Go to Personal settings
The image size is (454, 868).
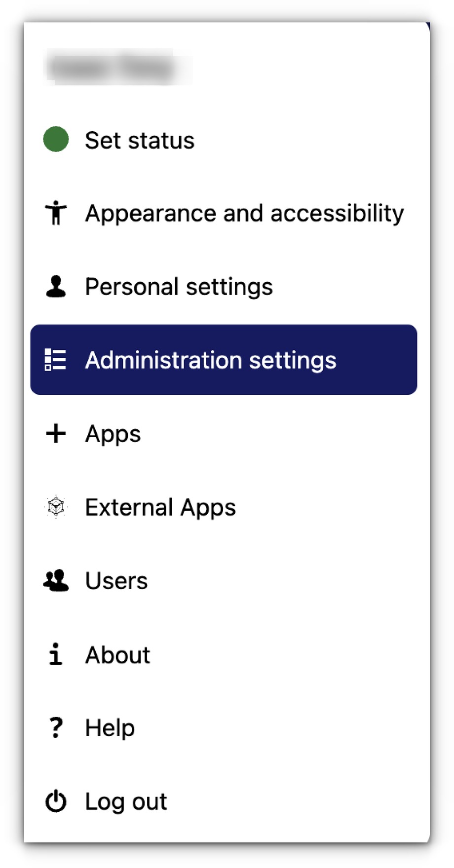click(x=179, y=287)
